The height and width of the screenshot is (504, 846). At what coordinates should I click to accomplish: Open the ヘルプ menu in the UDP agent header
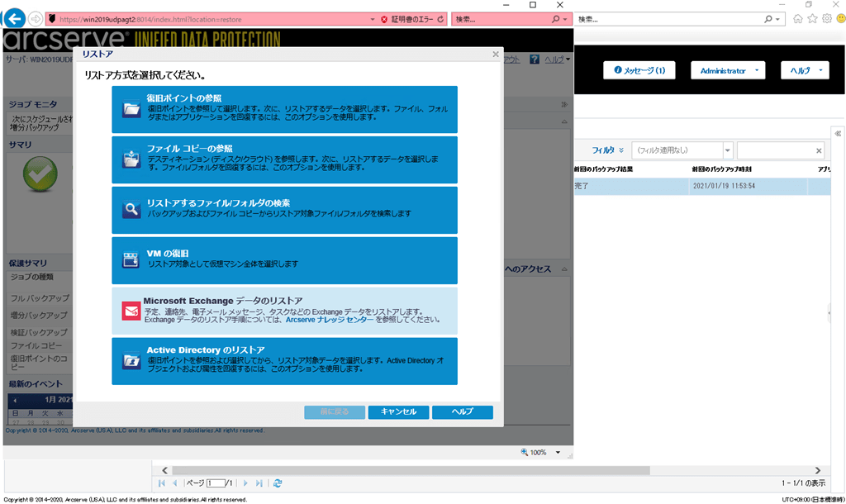(x=557, y=59)
